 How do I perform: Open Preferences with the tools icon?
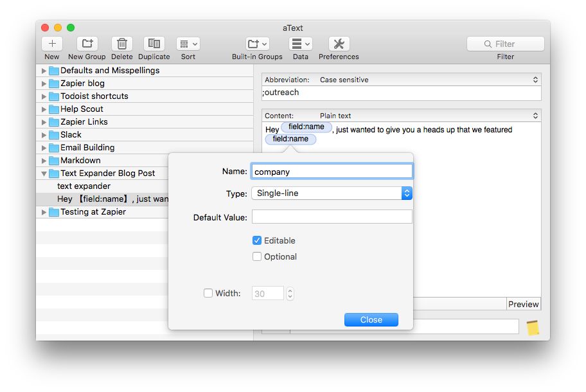[339, 44]
